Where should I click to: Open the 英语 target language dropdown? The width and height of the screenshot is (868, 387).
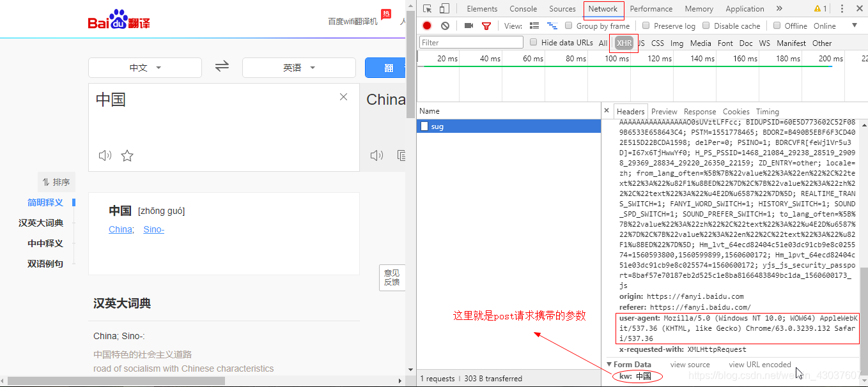point(299,68)
